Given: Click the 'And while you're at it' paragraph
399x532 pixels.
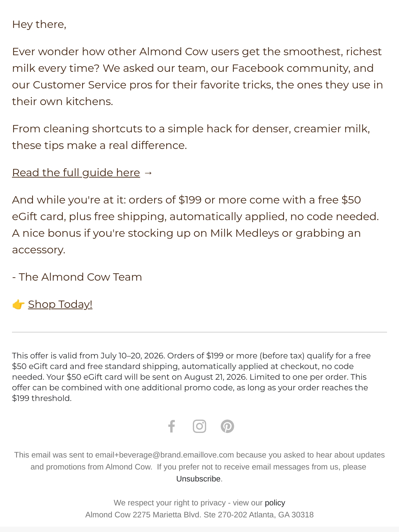Looking at the screenshot, I should 196,225.
